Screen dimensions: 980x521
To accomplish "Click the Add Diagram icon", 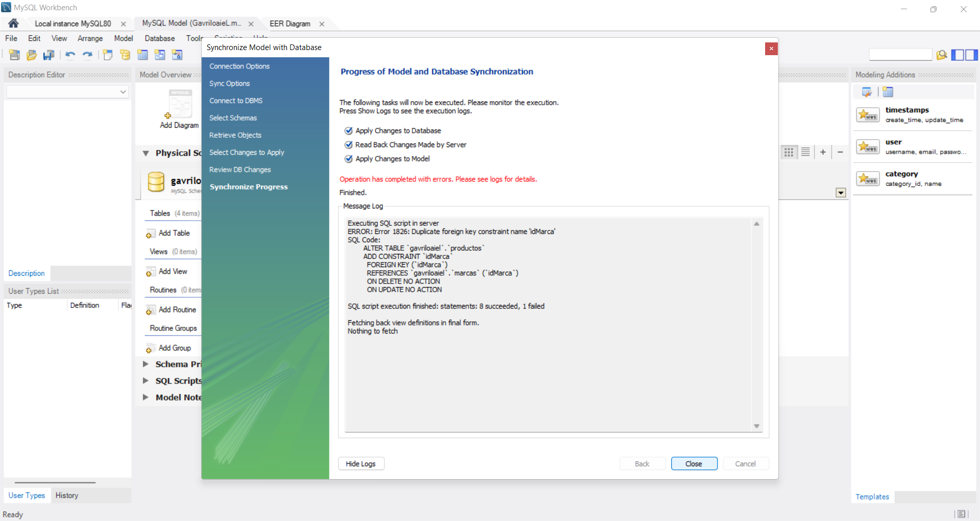I will pos(180,104).
